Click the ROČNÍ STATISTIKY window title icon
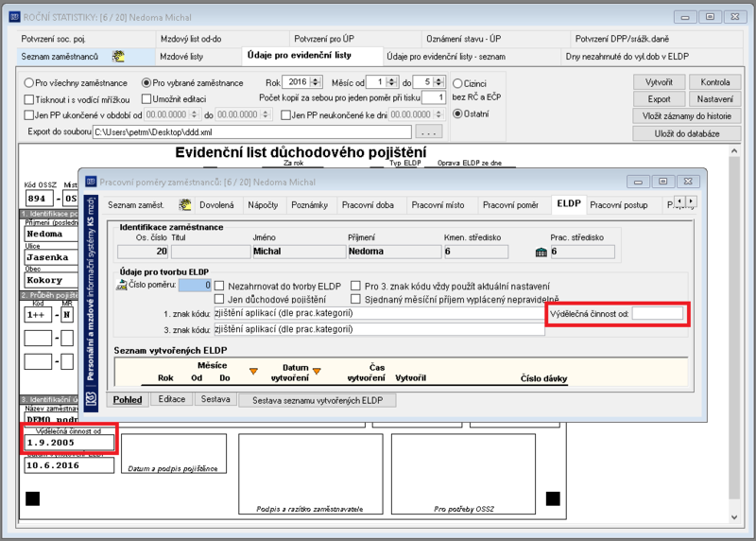 click(14, 17)
